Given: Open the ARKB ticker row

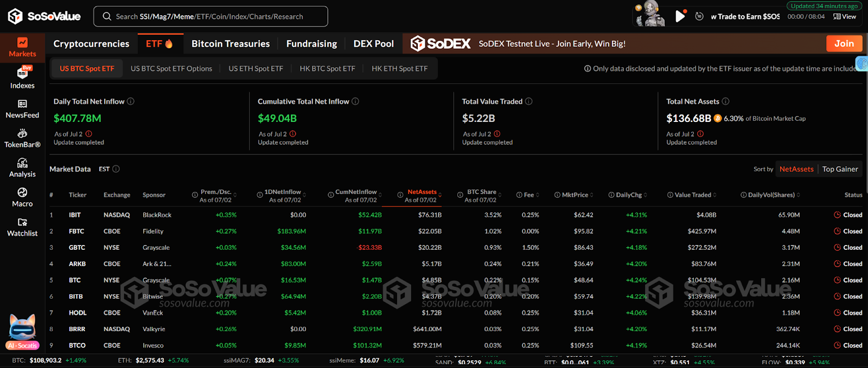Looking at the screenshot, I should [x=456, y=264].
